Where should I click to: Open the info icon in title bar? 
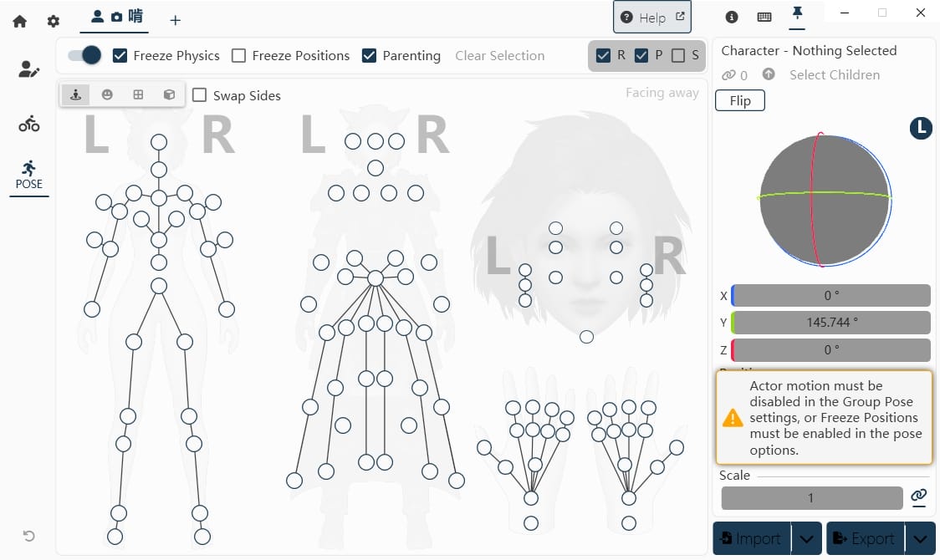click(732, 17)
